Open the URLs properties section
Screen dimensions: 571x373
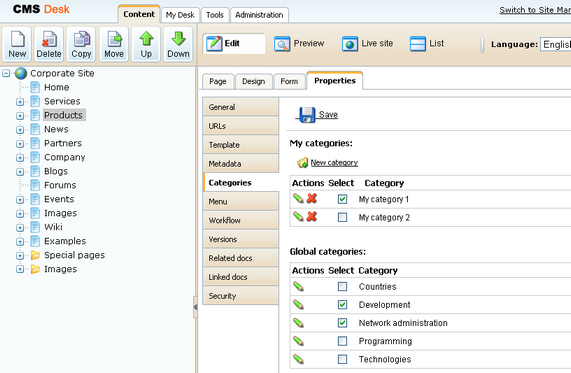[241, 126]
